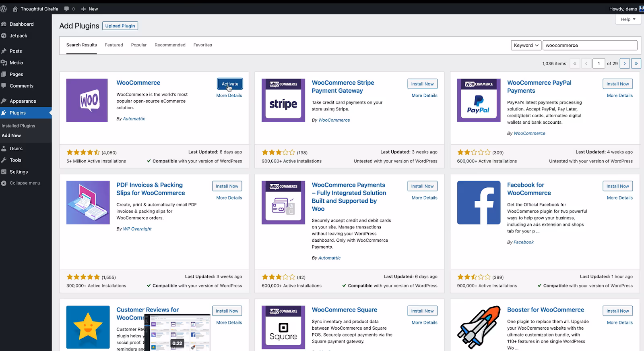This screenshot has height=351, width=644.
Task: Open More Details for PayPal Payments
Action: (620, 96)
